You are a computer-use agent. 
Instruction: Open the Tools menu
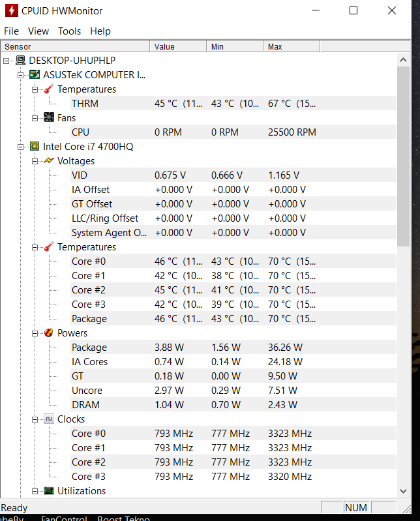(x=69, y=31)
